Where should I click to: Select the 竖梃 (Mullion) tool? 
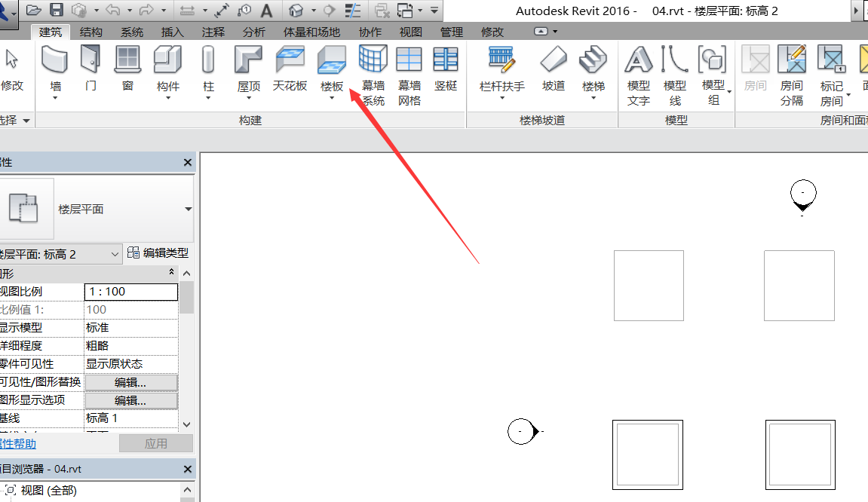(x=446, y=60)
